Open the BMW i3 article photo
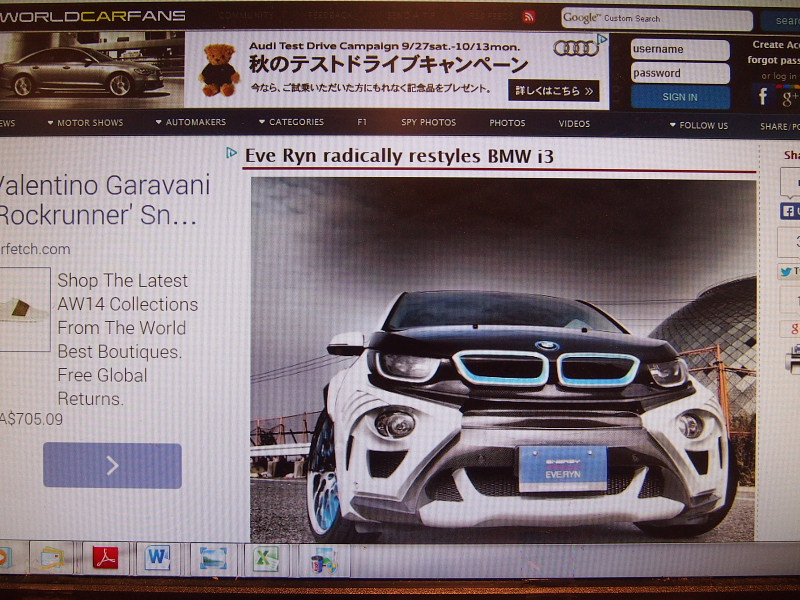This screenshot has height=600, width=800. [x=503, y=360]
